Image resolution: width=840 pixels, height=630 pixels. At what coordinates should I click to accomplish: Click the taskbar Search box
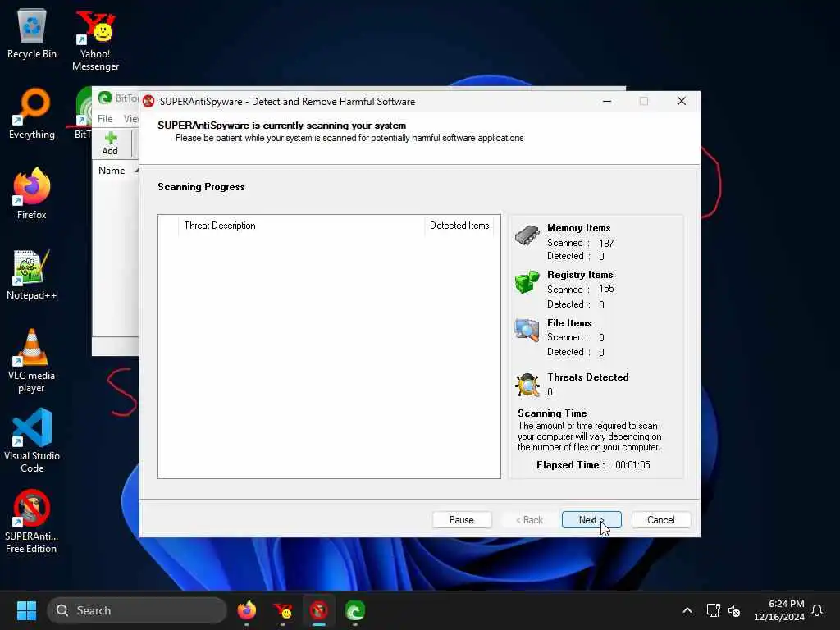point(137,610)
